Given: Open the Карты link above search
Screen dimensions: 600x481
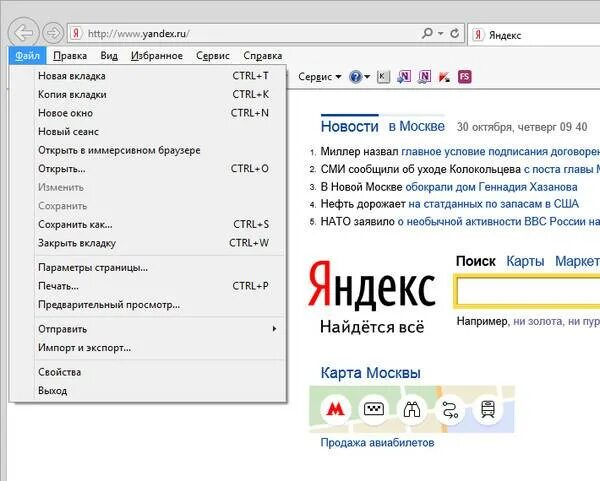Looking at the screenshot, I should pos(525,261).
